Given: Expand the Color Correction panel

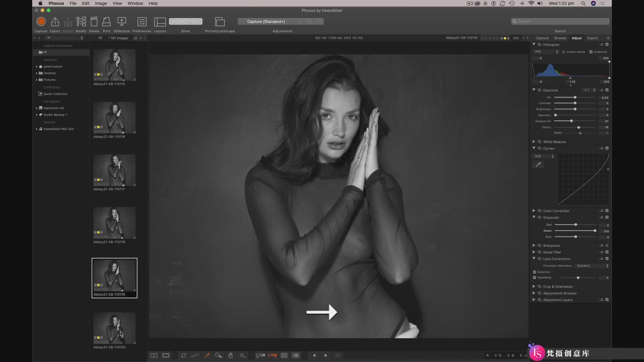Looking at the screenshot, I should click(x=534, y=210).
